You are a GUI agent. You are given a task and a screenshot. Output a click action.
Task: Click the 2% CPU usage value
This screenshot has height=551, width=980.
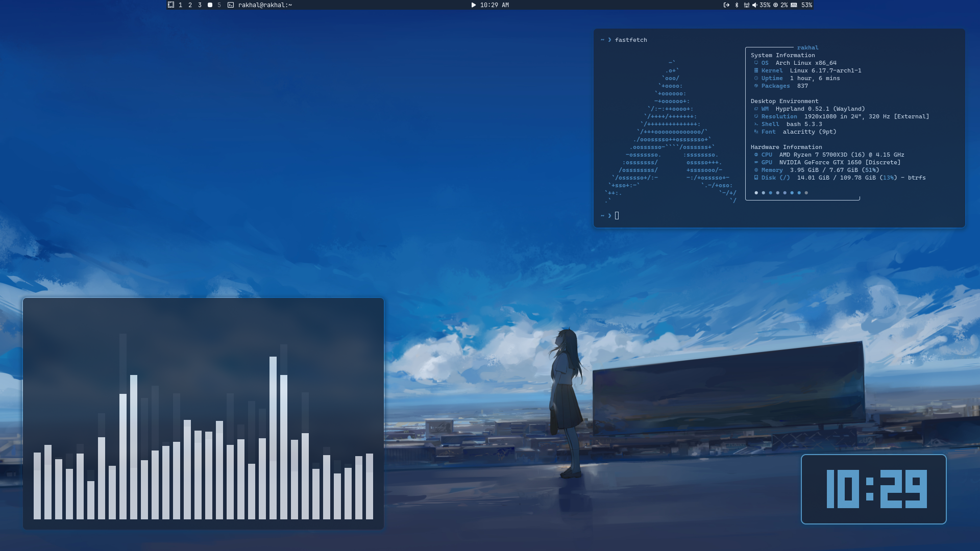tap(784, 5)
